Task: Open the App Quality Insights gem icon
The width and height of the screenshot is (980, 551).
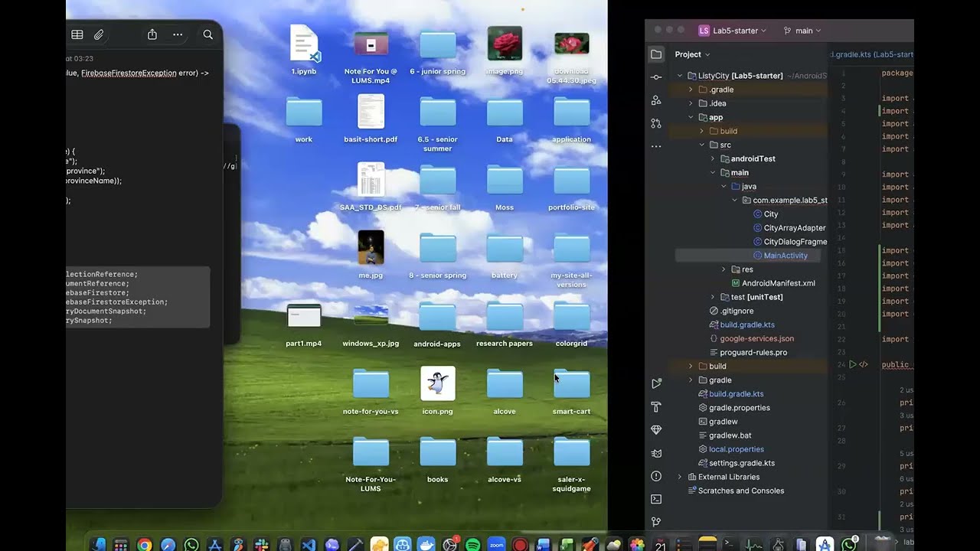Action: pyautogui.click(x=656, y=430)
